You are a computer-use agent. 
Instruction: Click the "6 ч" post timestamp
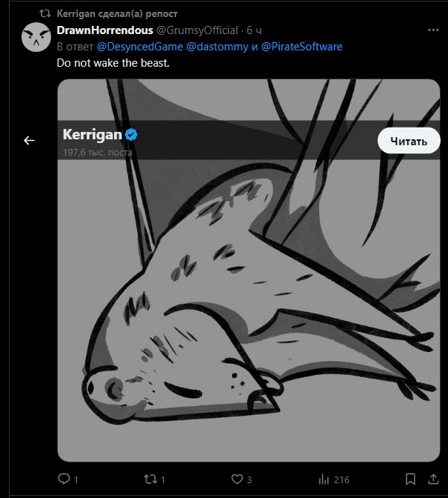(x=253, y=30)
